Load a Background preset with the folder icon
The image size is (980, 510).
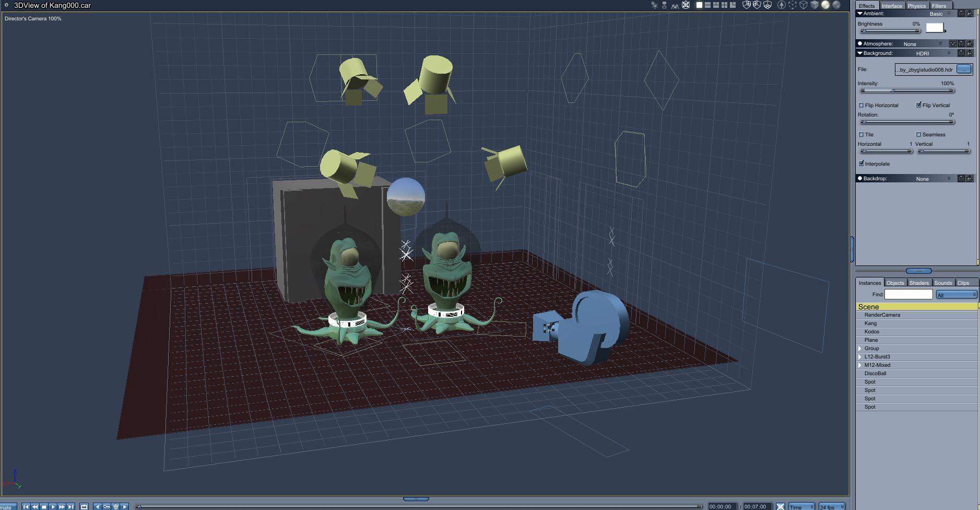970,53
